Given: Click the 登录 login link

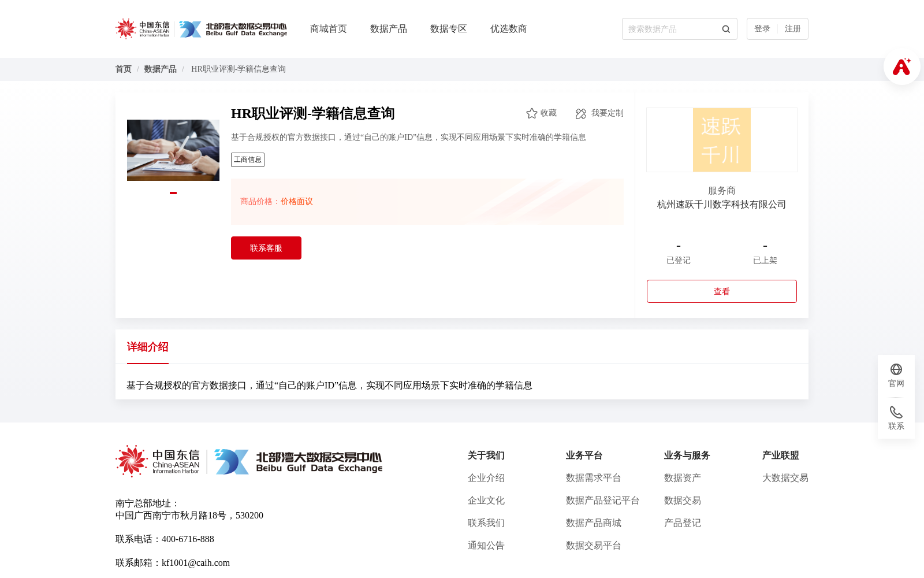Looking at the screenshot, I should click(x=762, y=29).
